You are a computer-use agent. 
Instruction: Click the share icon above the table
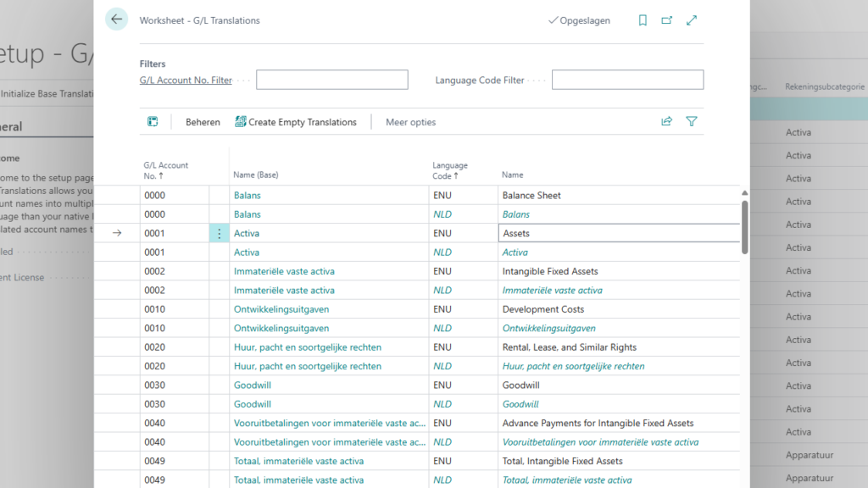(x=666, y=122)
